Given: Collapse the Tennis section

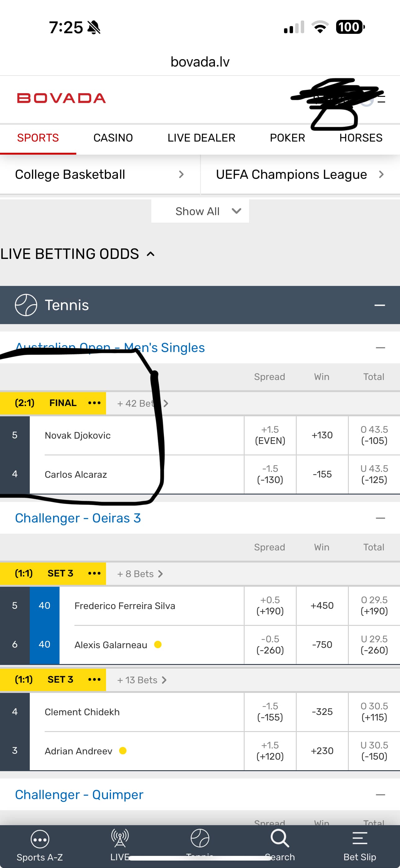Looking at the screenshot, I should pos(380,305).
